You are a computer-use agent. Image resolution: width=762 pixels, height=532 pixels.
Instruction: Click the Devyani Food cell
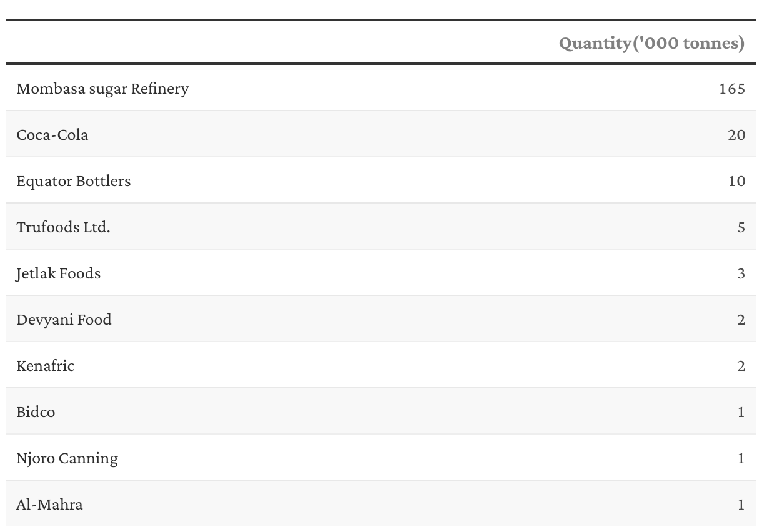point(64,320)
